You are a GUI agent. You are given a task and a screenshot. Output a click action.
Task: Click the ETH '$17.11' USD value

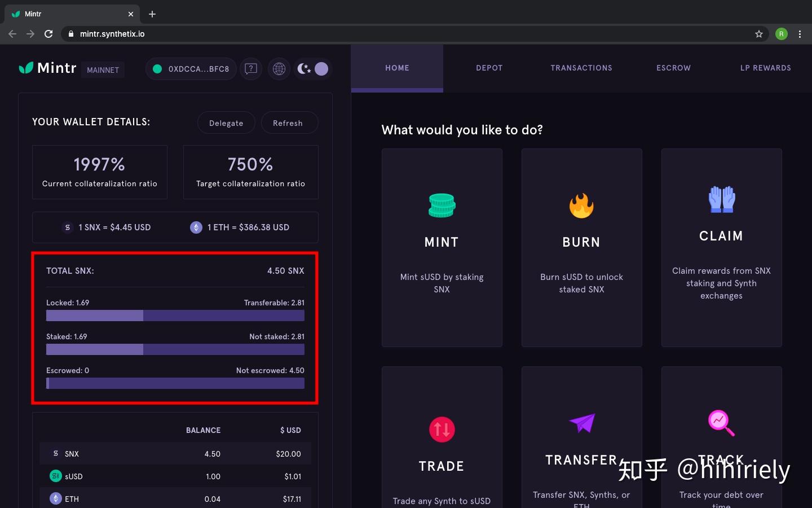pyautogui.click(x=292, y=499)
